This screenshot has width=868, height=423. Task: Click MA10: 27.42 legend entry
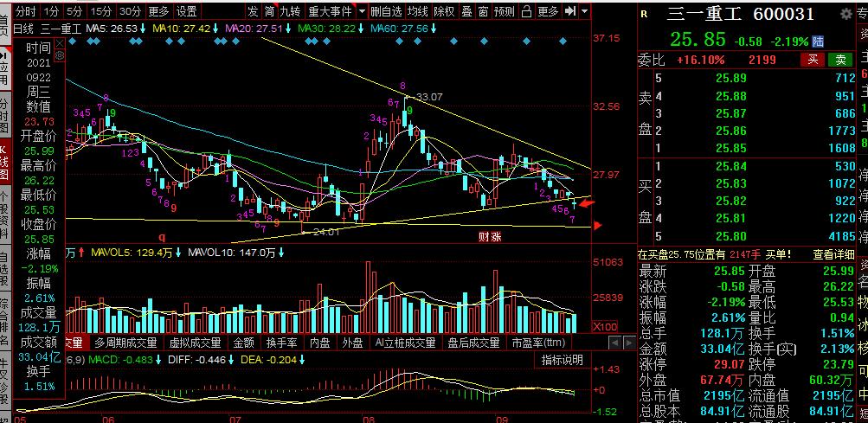tap(185, 28)
